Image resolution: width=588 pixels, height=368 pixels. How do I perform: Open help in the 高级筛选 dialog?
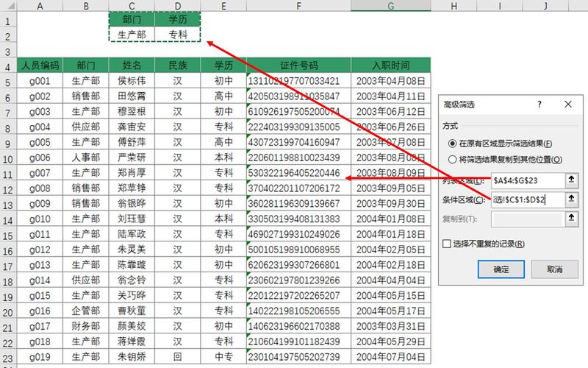click(x=539, y=105)
